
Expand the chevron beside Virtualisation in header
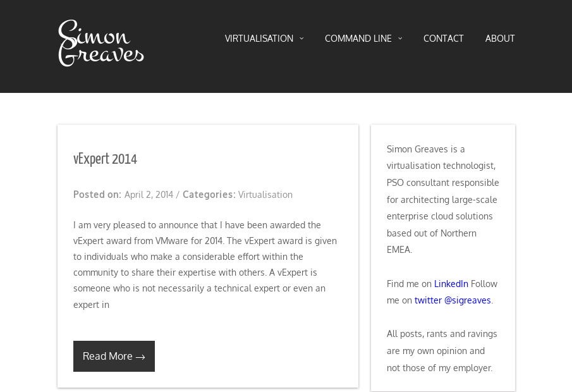[301, 39]
